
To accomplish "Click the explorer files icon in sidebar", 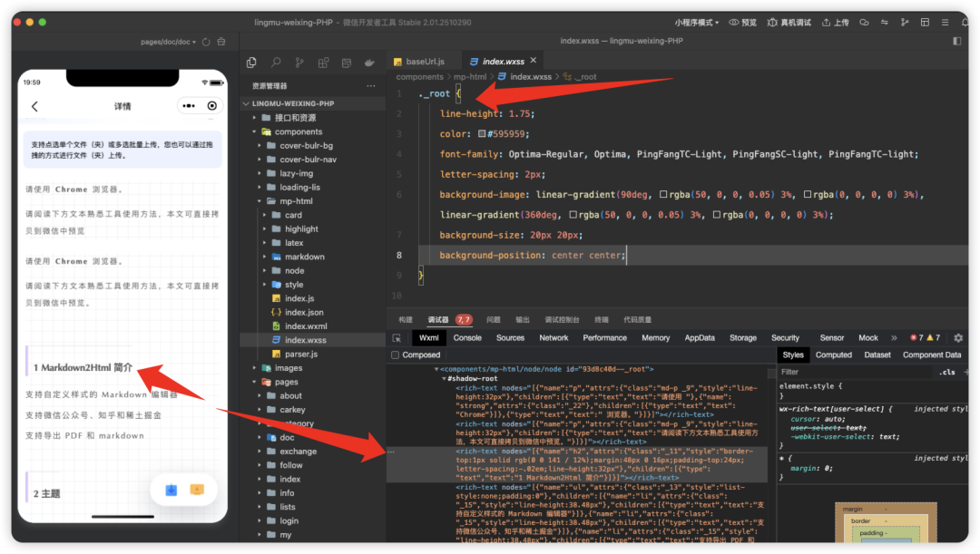I will click(252, 63).
